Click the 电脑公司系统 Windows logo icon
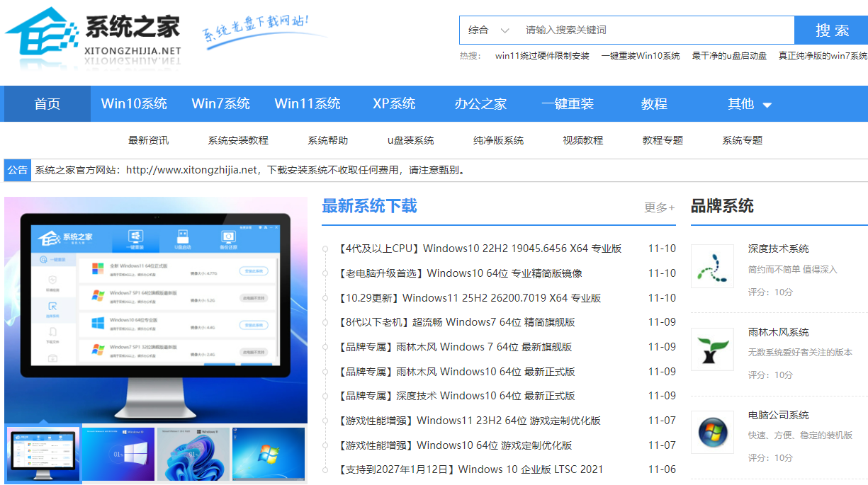Viewport: 868px width, 485px height. 712,433
